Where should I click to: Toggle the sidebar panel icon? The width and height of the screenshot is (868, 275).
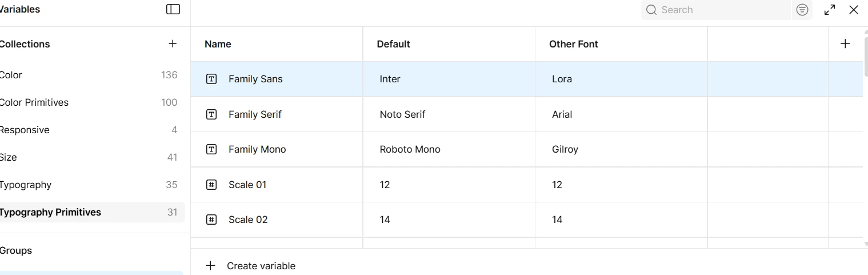click(173, 10)
